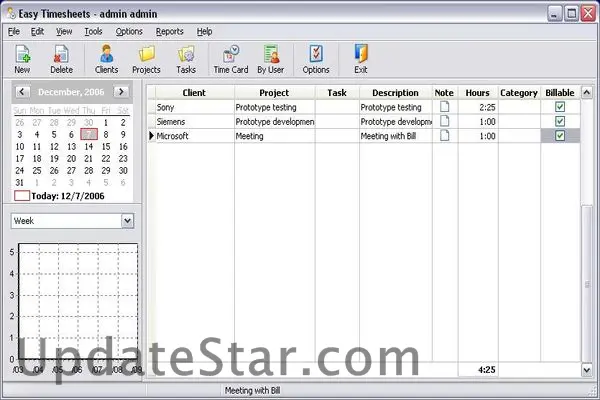Click the Meeting with Bill description cell
Viewport: 600px width, 400px height.
(x=396, y=136)
